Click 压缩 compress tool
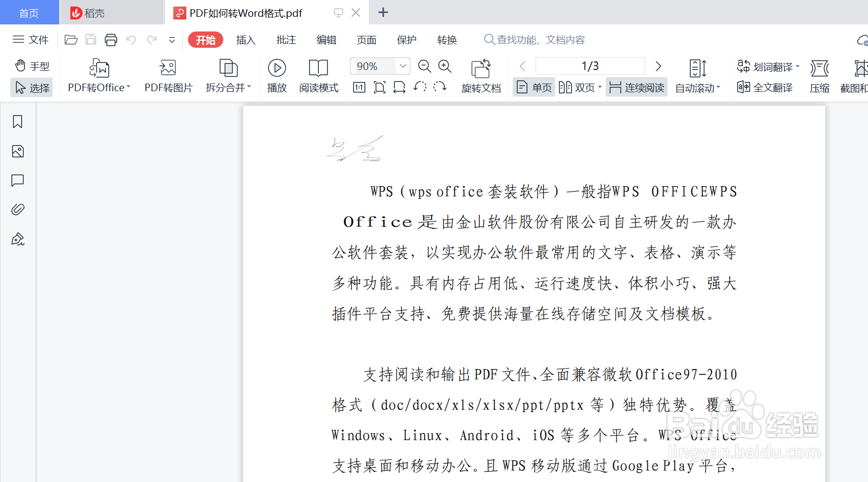This screenshot has width=868, height=482. click(820, 75)
